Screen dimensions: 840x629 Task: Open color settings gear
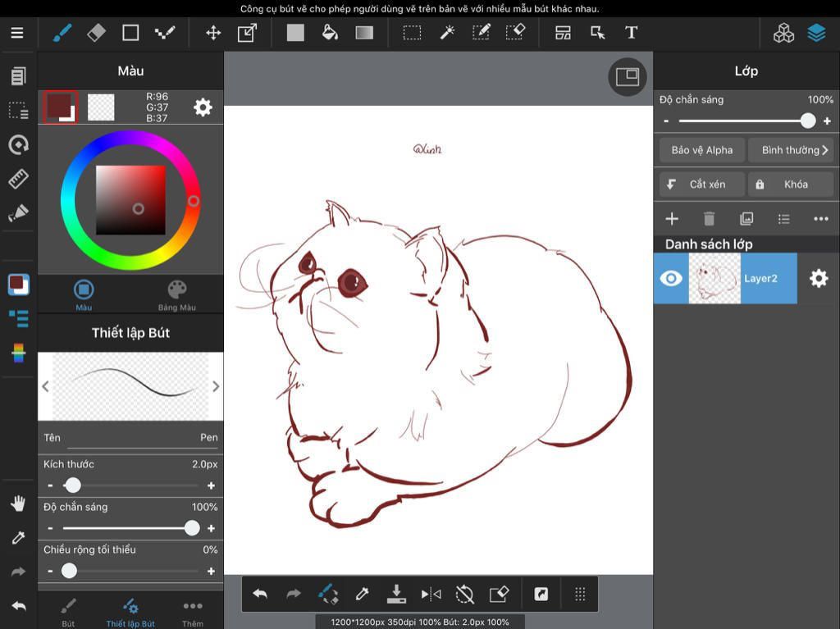pos(203,107)
